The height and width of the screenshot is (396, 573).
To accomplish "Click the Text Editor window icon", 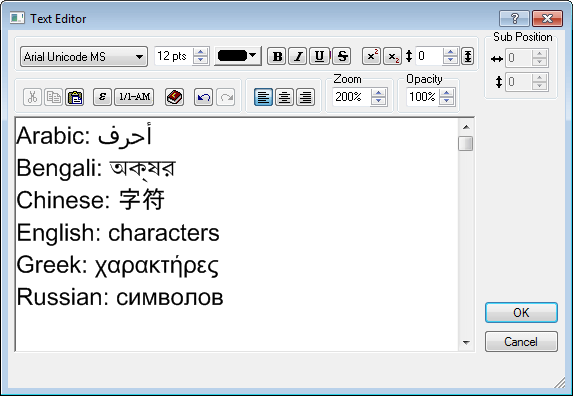I will coord(17,18).
